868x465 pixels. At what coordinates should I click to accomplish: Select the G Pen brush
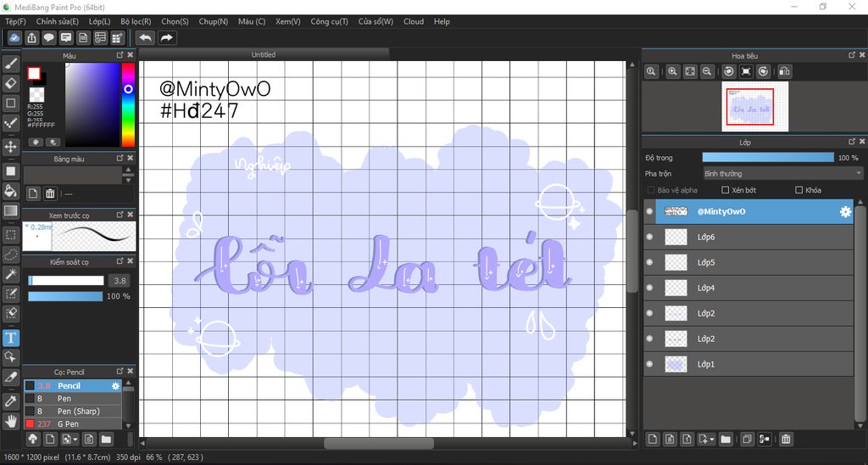click(x=73, y=423)
